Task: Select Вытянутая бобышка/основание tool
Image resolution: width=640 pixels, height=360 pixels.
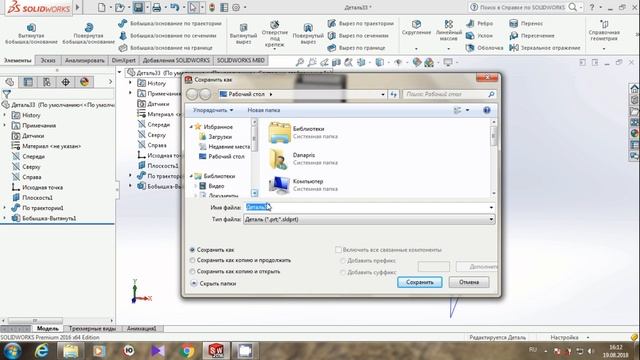Action: tap(31, 33)
